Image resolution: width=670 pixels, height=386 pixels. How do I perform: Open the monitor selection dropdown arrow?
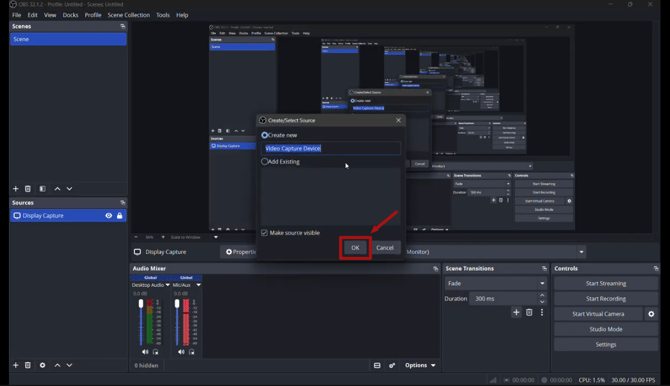581,252
